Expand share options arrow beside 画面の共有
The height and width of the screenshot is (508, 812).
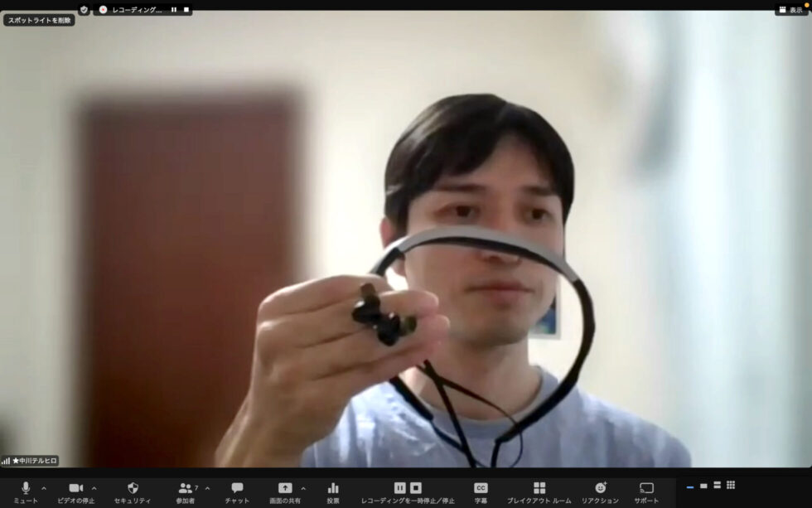(303, 488)
